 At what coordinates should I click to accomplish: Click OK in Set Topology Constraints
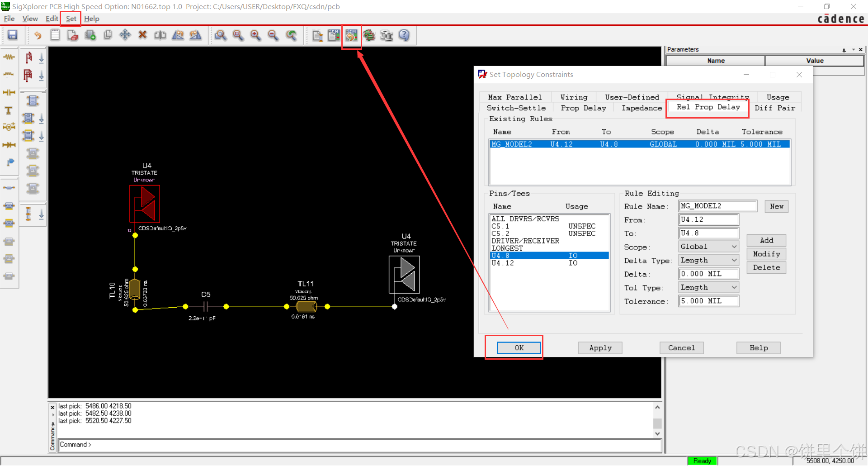pyautogui.click(x=519, y=348)
